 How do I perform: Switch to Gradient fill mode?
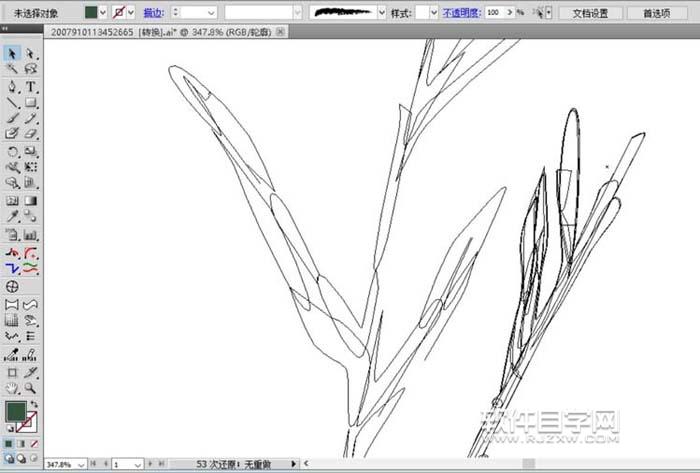(21, 444)
